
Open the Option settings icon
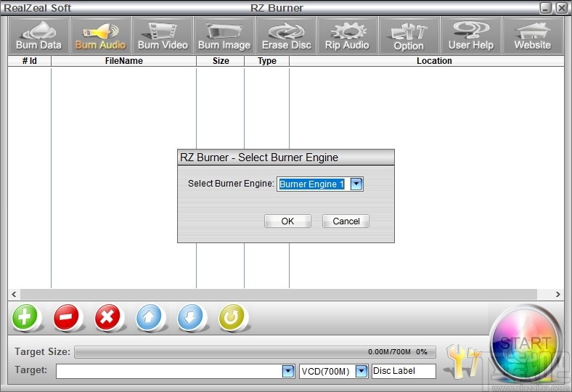pyautogui.click(x=409, y=36)
